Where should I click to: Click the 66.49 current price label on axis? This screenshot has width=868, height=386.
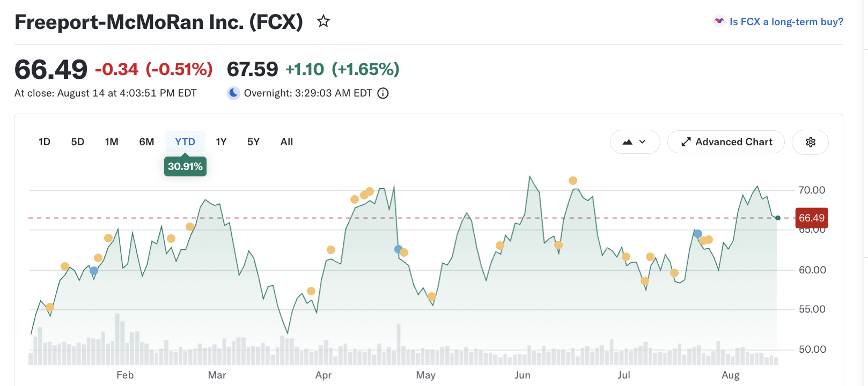coord(811,218)
